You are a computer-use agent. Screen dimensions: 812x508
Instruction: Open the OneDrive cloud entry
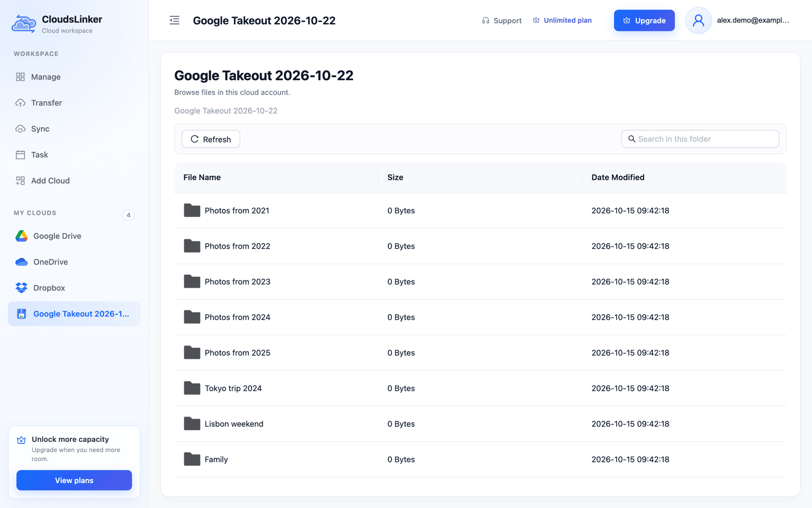[x=74, y=262]
